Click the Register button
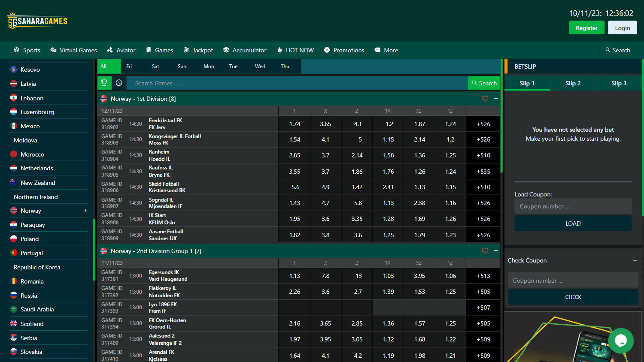Screen dimensions: 644x362 click(x=586, y=28)
